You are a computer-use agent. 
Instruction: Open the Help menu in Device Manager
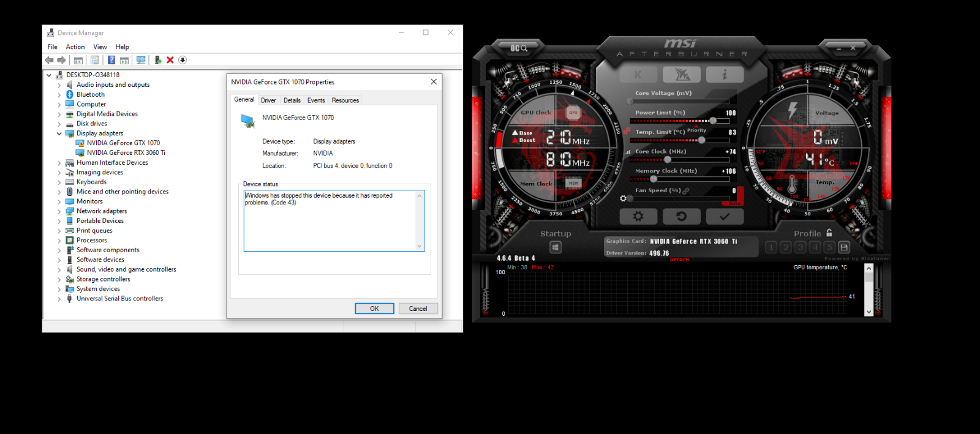click(x=123, y=47)
